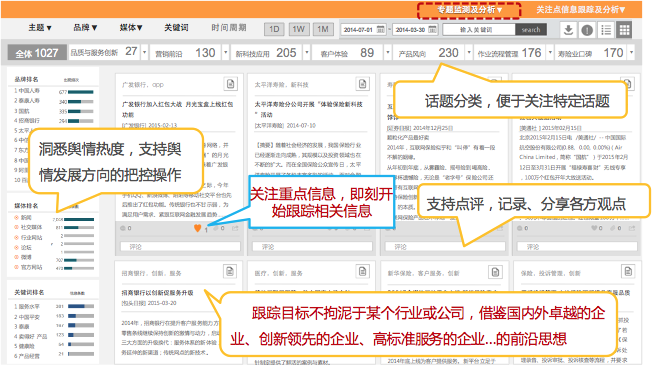Click 新闻 bar in media ranking

pyautogui.click(x=79, y=219)
